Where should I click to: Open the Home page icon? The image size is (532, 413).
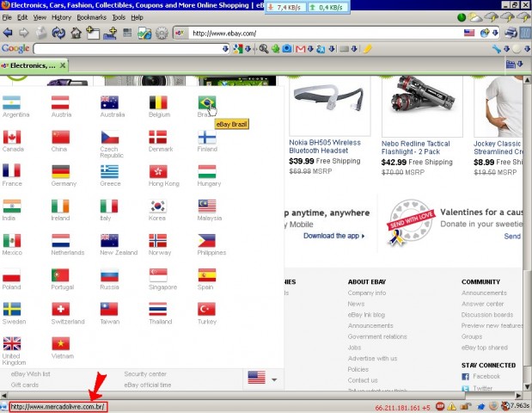pyautogui.click(x=76, y=33)
